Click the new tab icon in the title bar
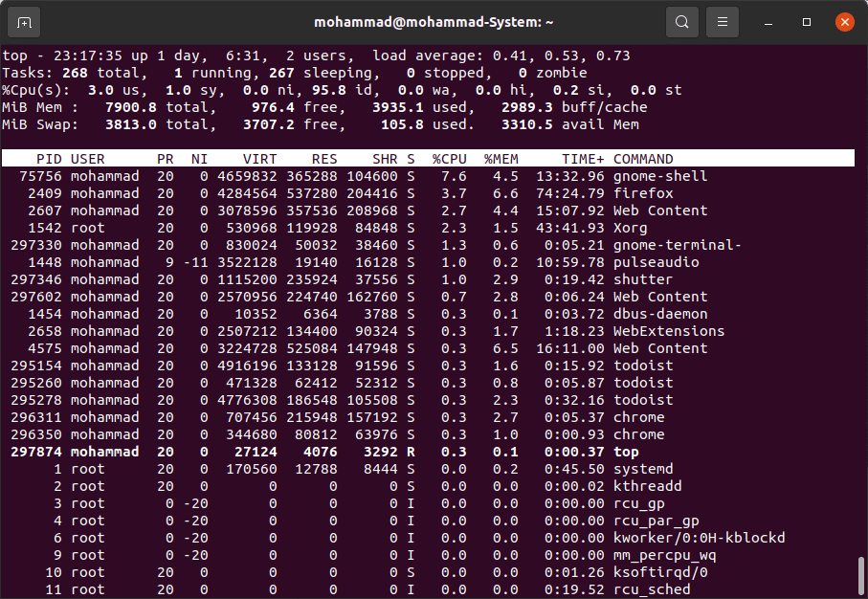This screenshot has width=868, height=599. [24, 21]
